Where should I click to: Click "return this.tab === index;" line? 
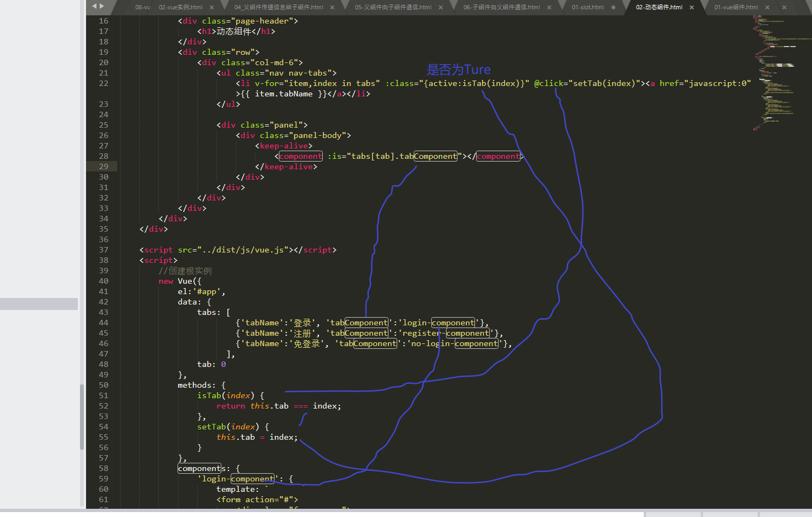[x=279, y=406]
